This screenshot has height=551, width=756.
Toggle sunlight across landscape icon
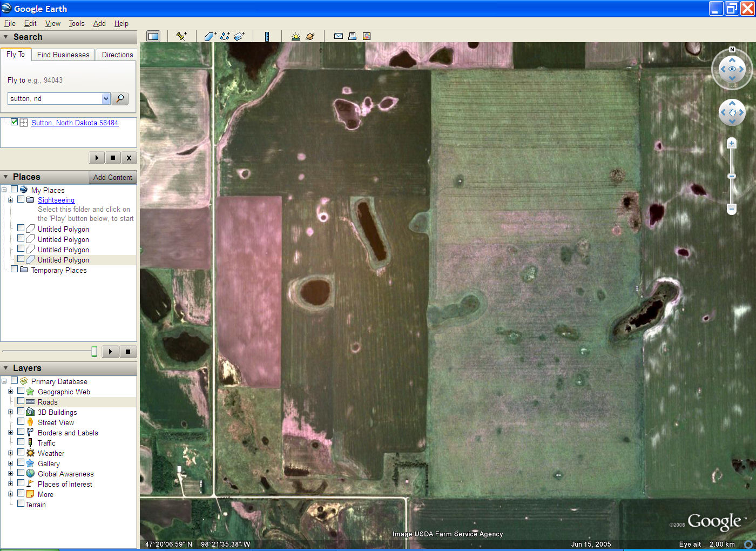pyautogui.click(x=295, y=36)
